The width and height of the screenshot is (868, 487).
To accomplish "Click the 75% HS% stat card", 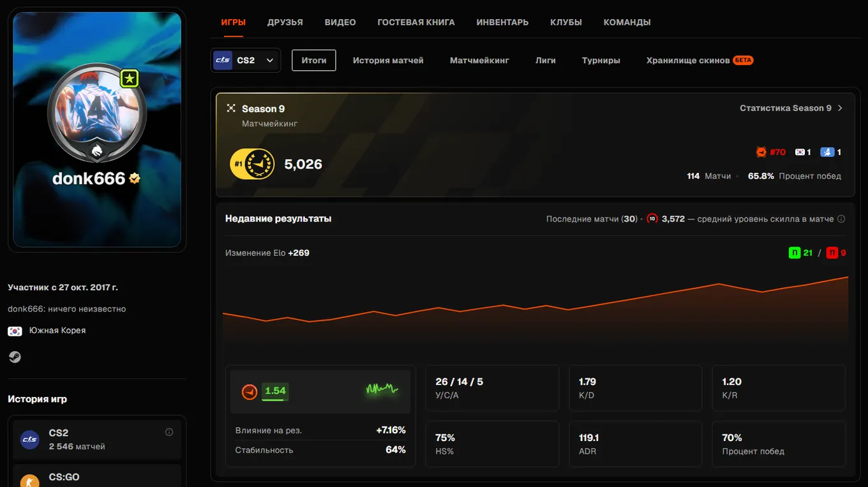I will click(492, 444).
